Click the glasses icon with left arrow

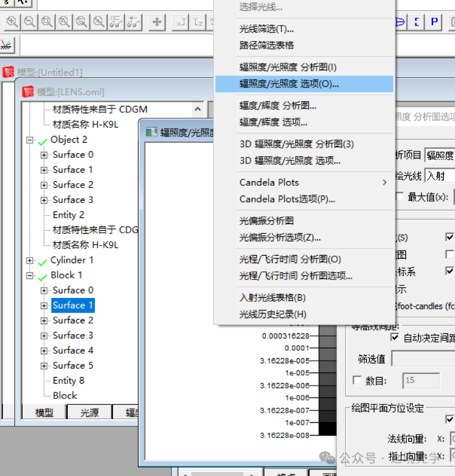point(133,22)
